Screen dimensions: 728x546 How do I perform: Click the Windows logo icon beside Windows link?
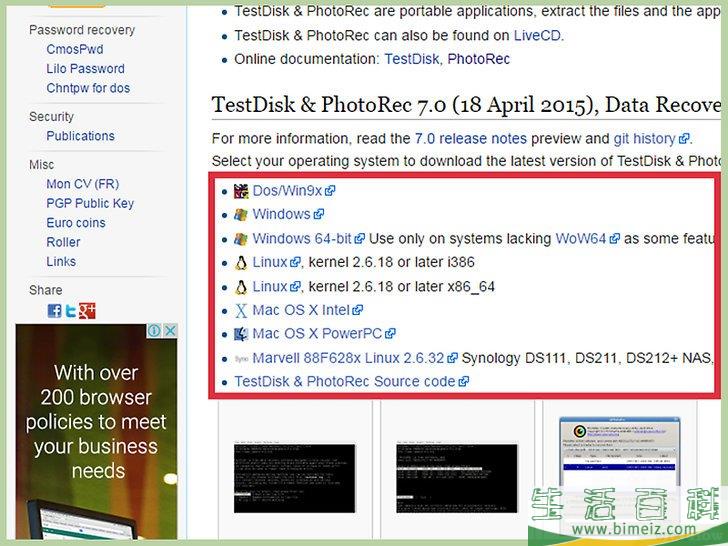[241, 214]
